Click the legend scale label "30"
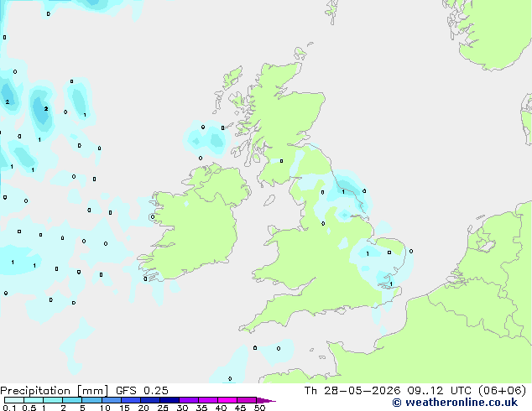This screenshot has width=532, height=411. [x=182, y=408]
